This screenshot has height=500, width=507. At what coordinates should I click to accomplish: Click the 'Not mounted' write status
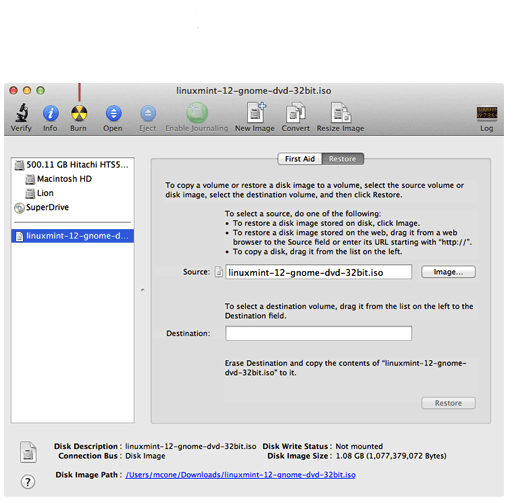click(x=359, y=446)
